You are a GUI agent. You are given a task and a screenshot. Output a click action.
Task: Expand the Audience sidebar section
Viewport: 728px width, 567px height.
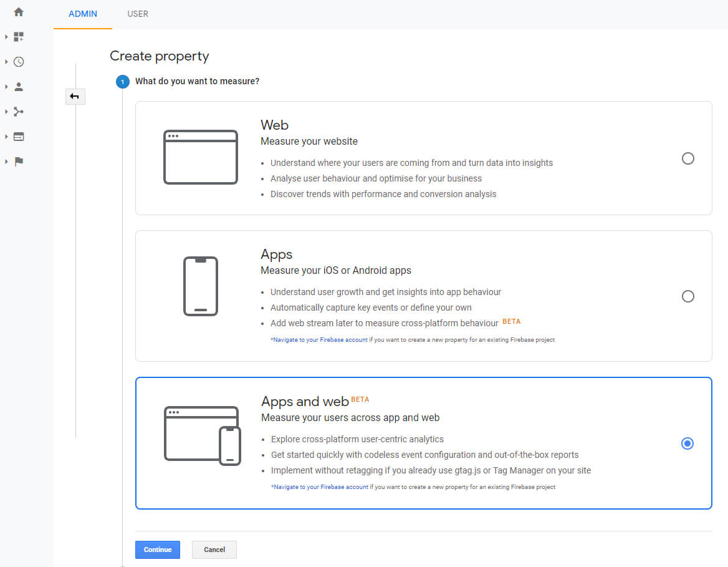click(x=6, y=87)
